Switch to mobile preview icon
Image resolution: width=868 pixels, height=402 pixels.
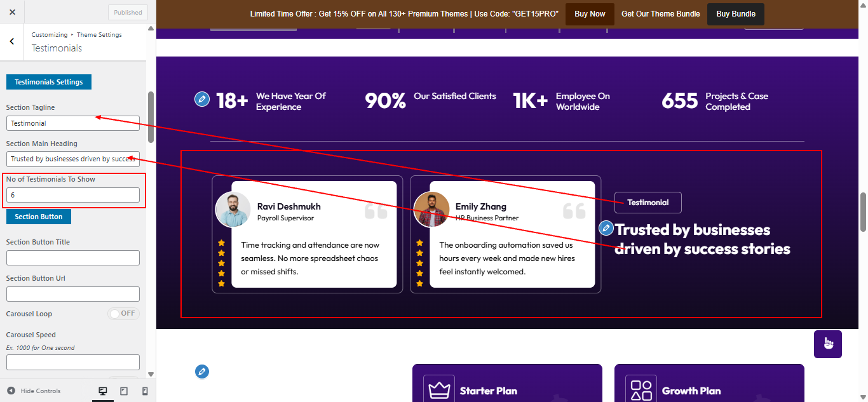point(145,391)
